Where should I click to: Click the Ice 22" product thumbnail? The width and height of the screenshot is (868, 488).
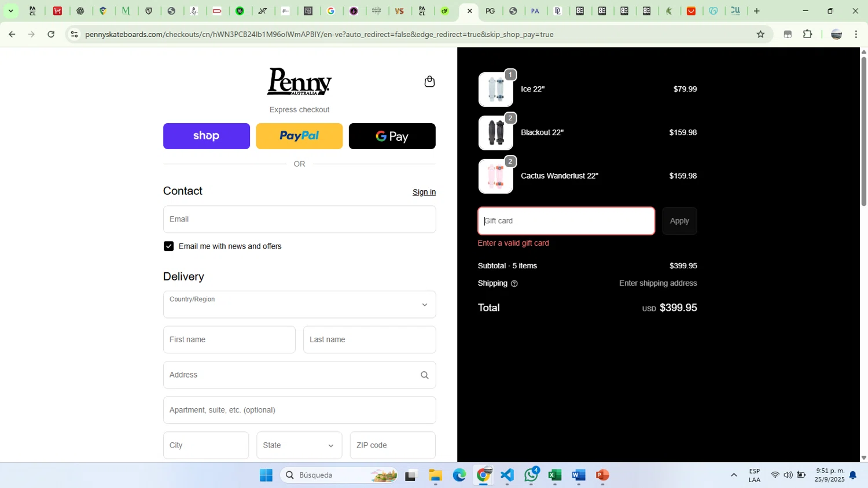496,90
